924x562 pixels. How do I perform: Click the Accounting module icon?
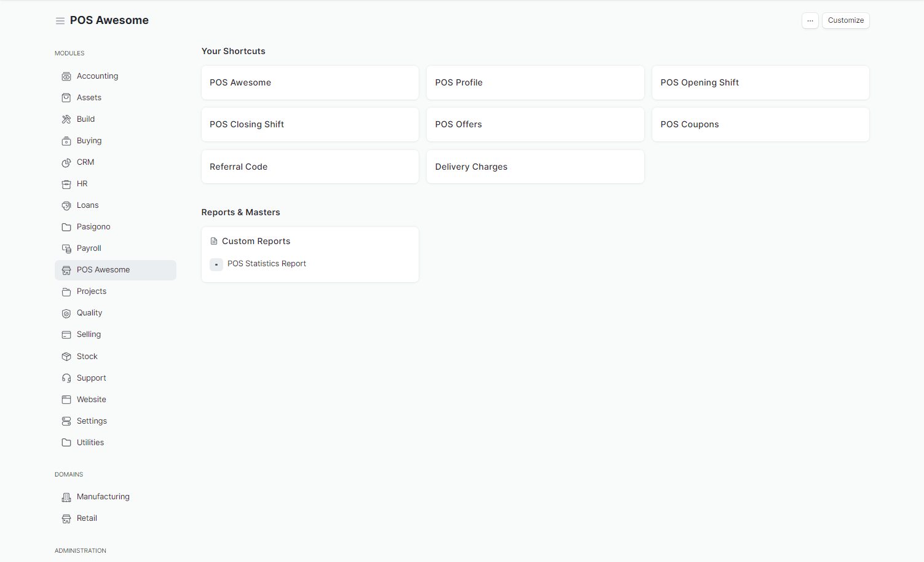point(66,76)
